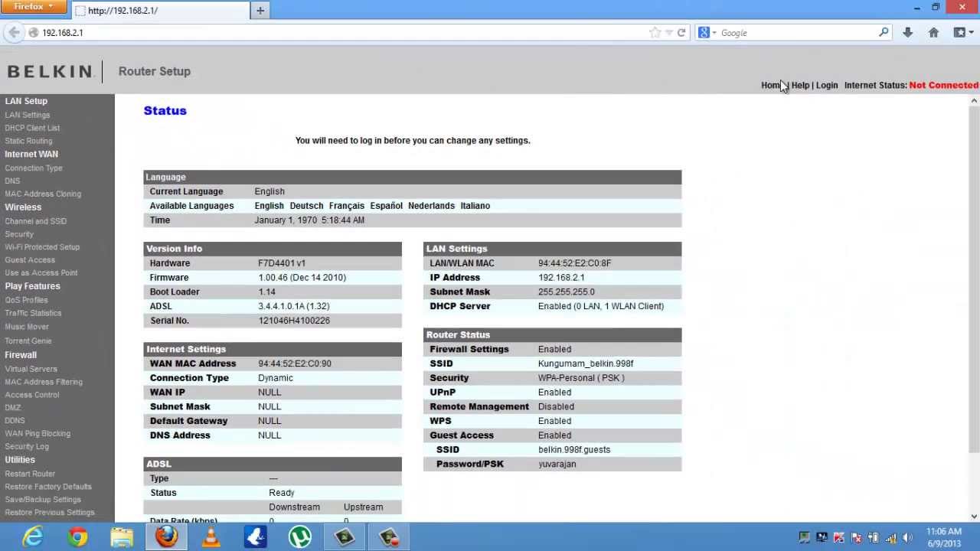
Task: Open Channel and SSID wireless settings
Action: tap(36, 221)
